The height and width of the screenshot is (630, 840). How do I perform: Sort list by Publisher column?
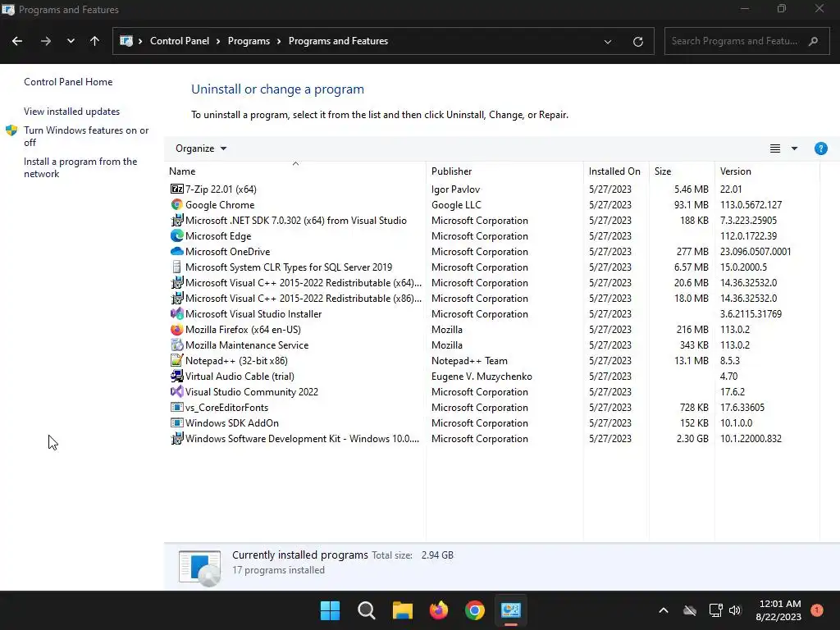(504, 171)
